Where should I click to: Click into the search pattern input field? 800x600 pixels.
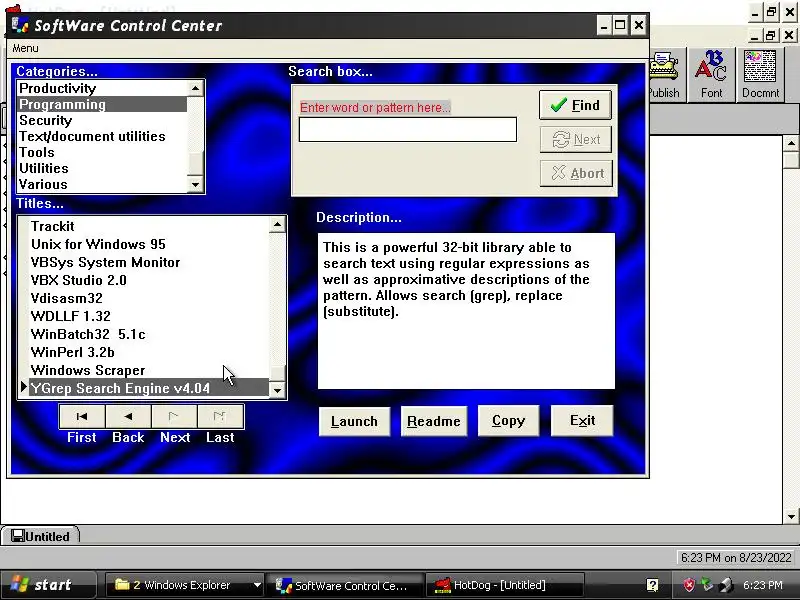tap(408, 130)
